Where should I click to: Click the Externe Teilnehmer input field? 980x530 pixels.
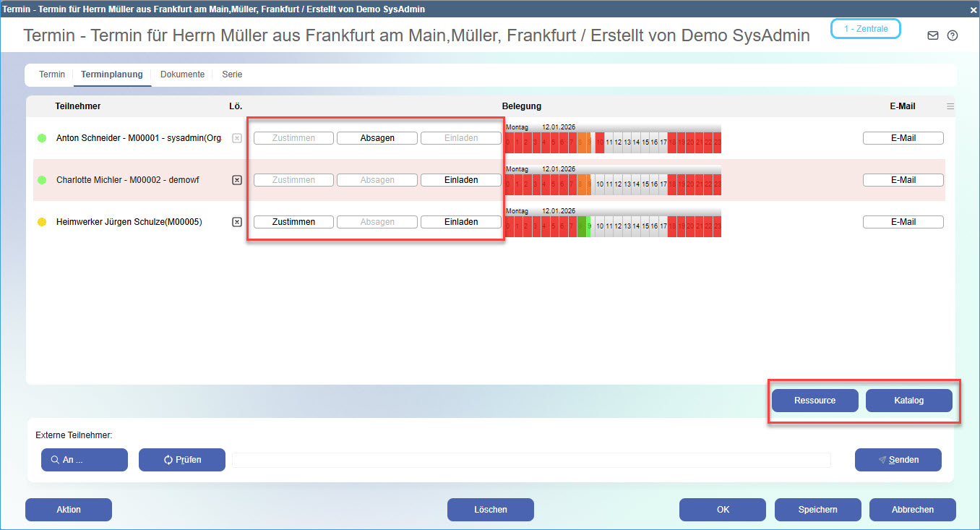[531, 459]
